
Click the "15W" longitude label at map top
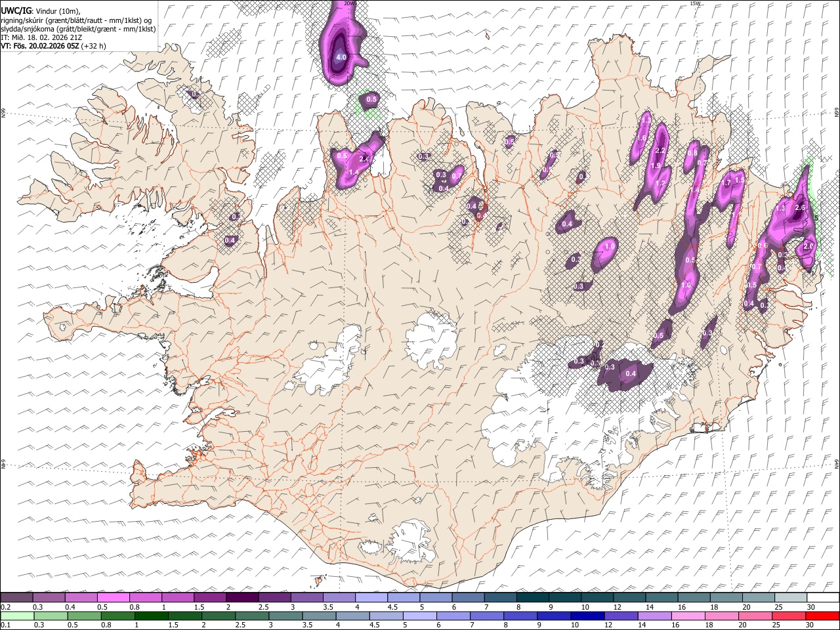(x=696, y=3)
